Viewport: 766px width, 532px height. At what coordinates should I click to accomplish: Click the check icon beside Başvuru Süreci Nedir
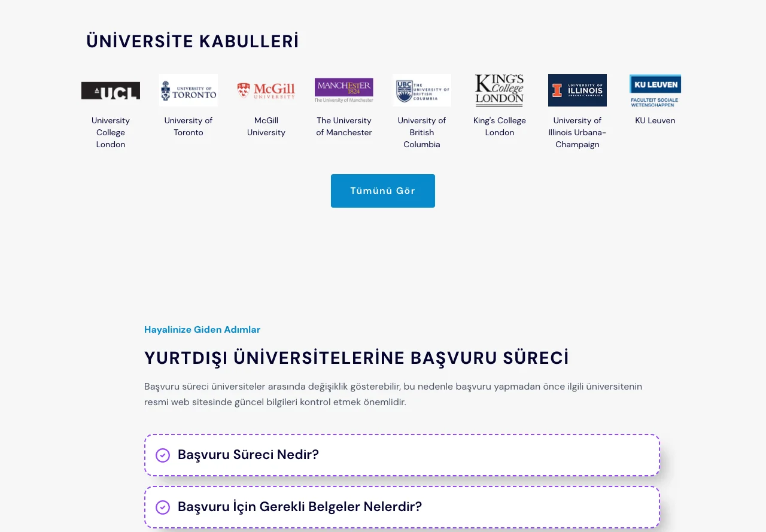pyautogui.click(x=163, y=455)
